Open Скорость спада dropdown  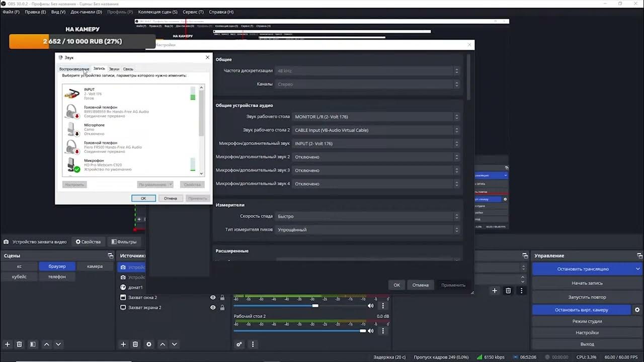368,216
